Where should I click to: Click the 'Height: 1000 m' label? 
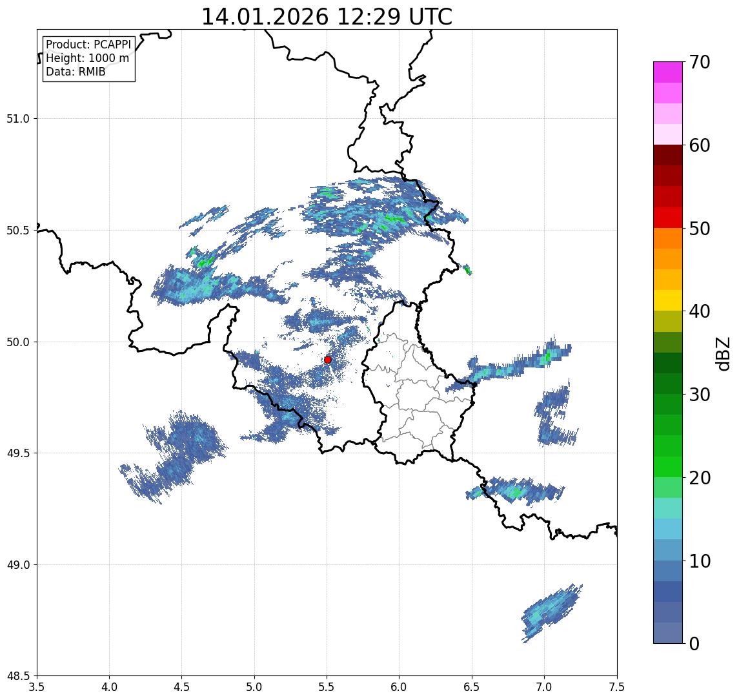click(x=87, y=58)
